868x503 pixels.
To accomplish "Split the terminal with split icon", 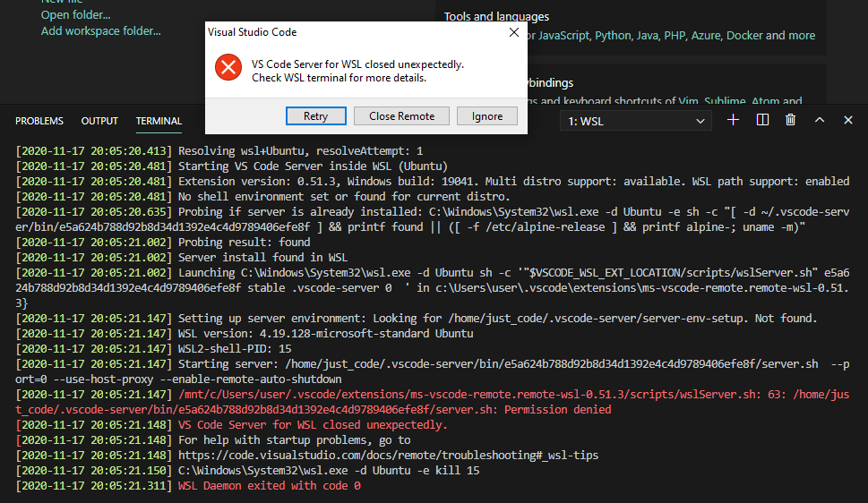I will [x=762, y=120].
